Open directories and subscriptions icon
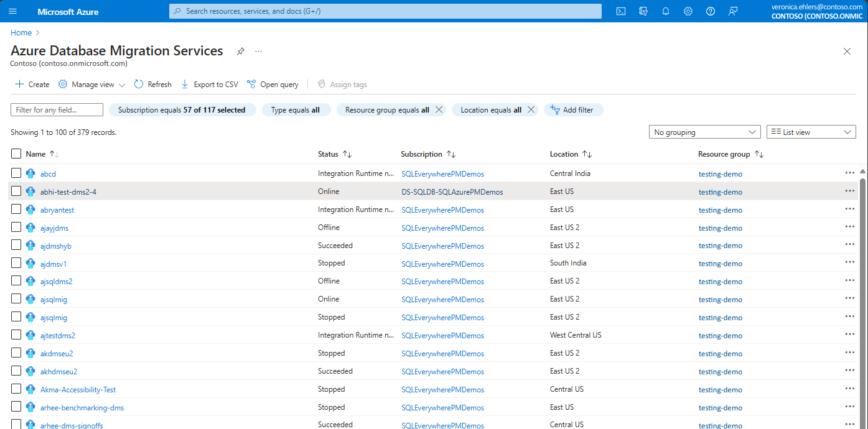868x429 pixels. [x=643, y=11]
